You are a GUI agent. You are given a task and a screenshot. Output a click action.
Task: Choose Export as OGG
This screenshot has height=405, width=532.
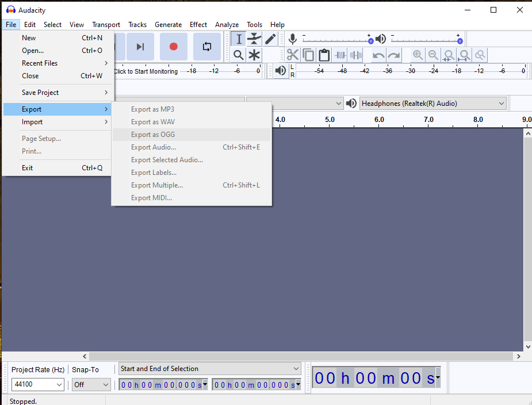pos(192,135)
